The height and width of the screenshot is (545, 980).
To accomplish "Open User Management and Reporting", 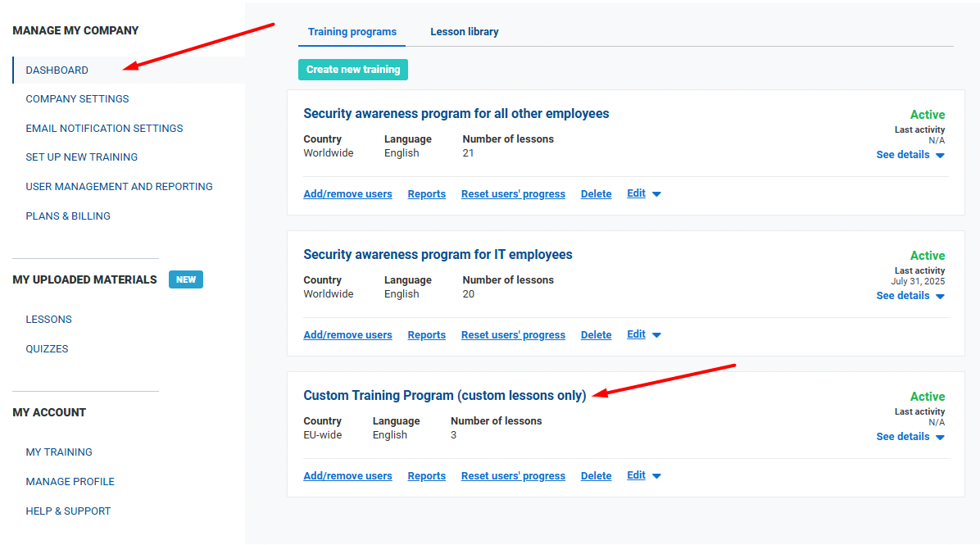I will [x=119, y=187].
